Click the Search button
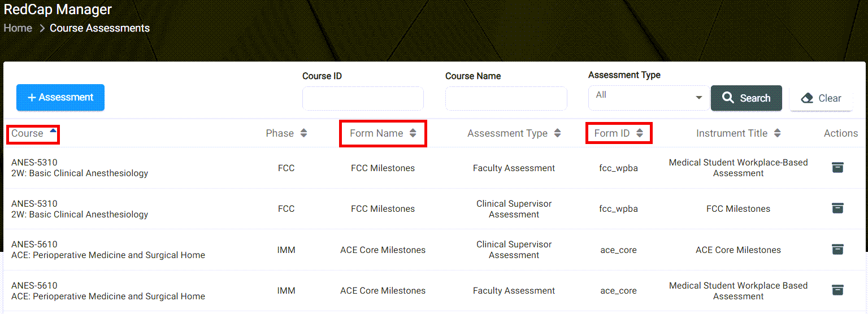 (746, 98)
